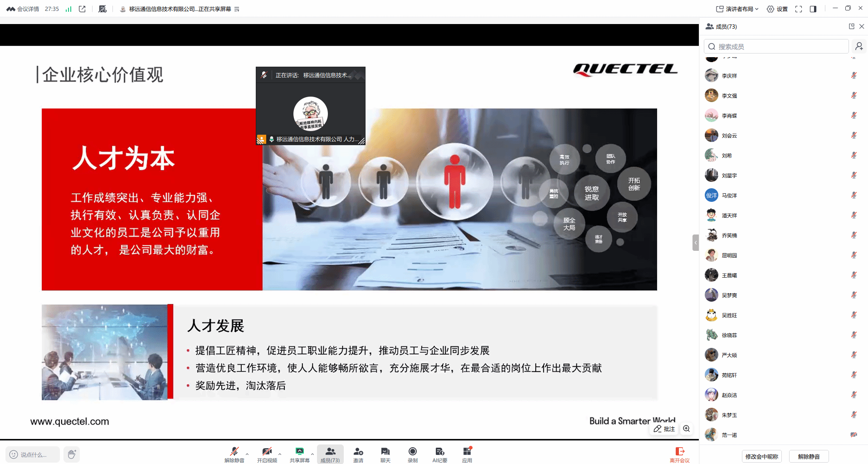868x464 pixels.
Task: Expand audio options arrow beside 解除静音
Action: 247,454
